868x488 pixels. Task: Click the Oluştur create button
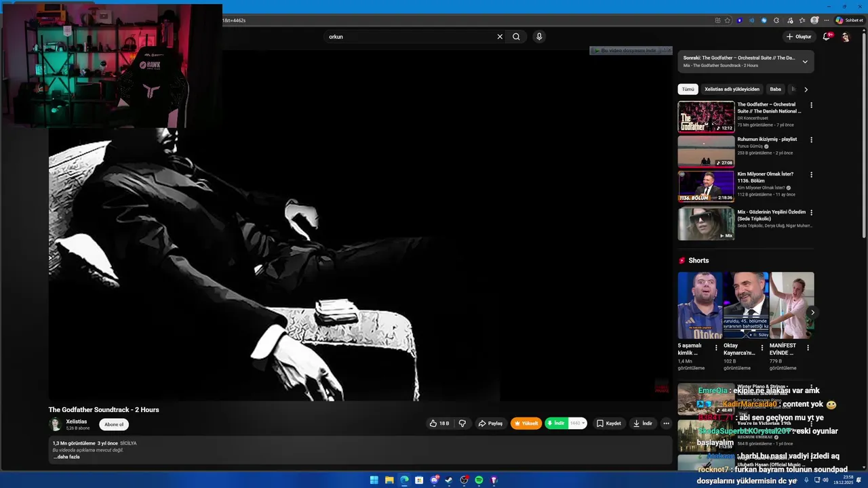799,37
